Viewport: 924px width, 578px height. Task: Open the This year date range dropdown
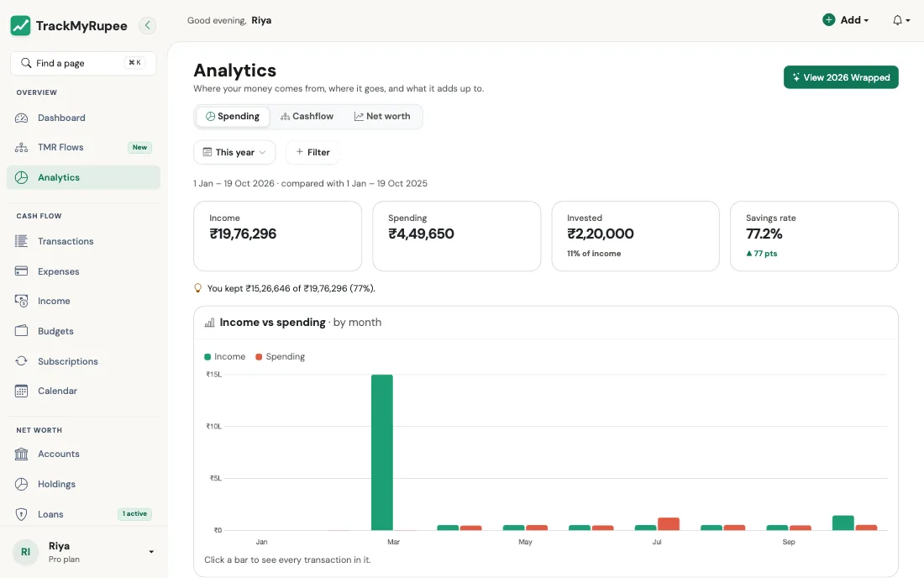[x=234, y=152]
